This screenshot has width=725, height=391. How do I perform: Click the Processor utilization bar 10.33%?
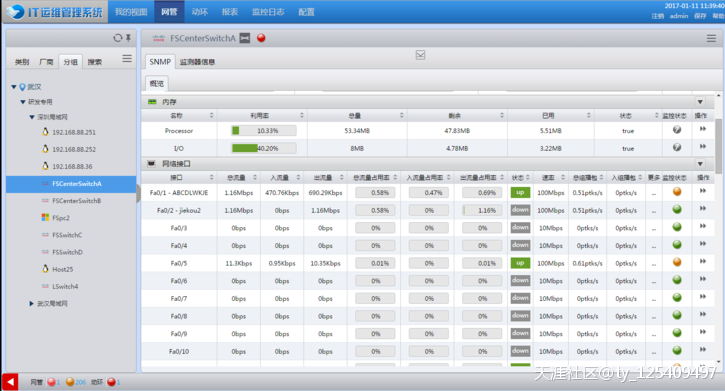pyautogui.click(x=264, y=131)
